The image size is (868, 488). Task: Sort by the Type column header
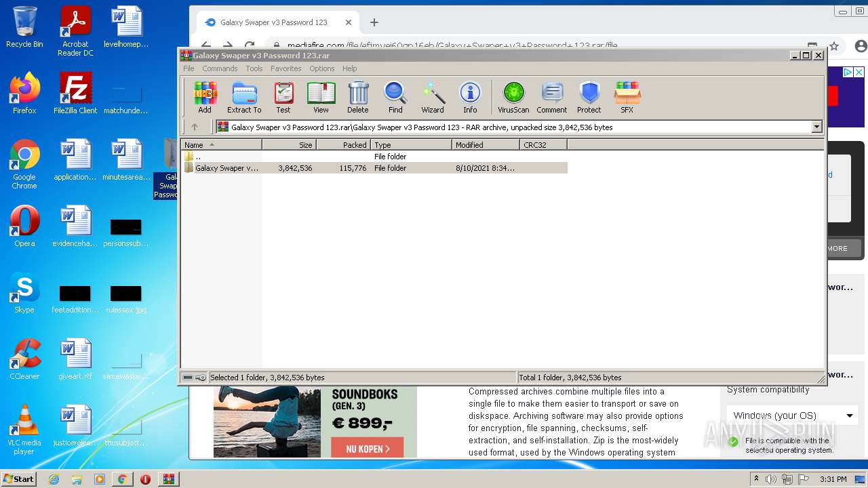point(412,144)
